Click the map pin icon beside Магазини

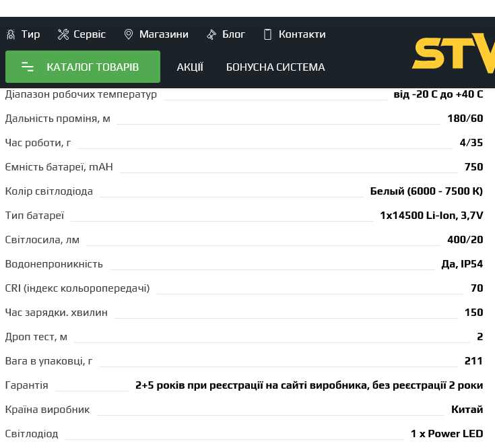(x=129, y=34)
